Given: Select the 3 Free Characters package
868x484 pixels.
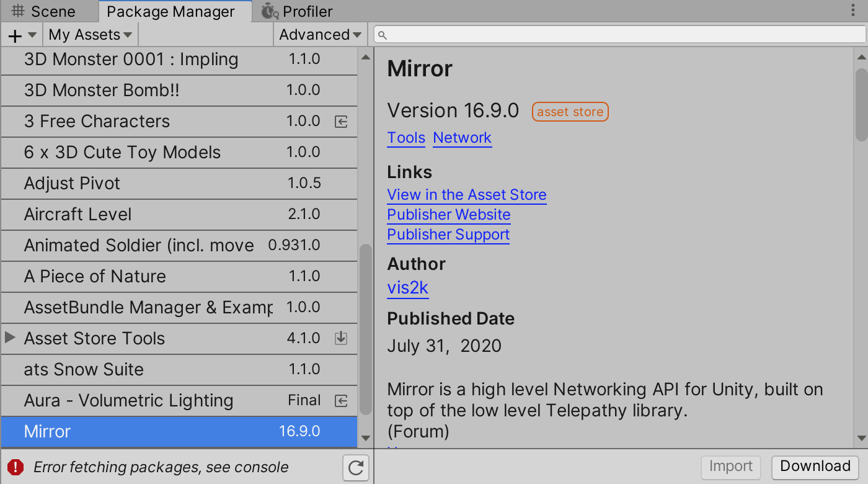Looking at the screenshot, I should coord(179,122).
